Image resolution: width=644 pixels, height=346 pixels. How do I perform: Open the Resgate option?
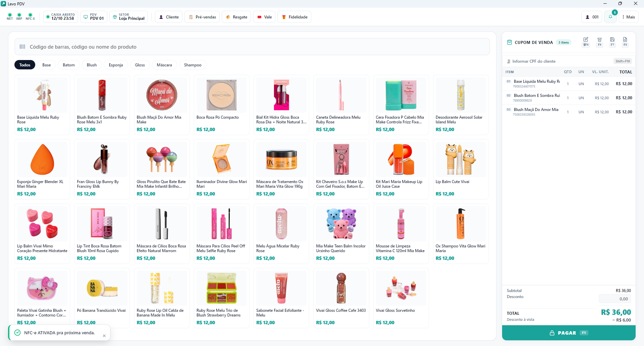coord(236,17)
